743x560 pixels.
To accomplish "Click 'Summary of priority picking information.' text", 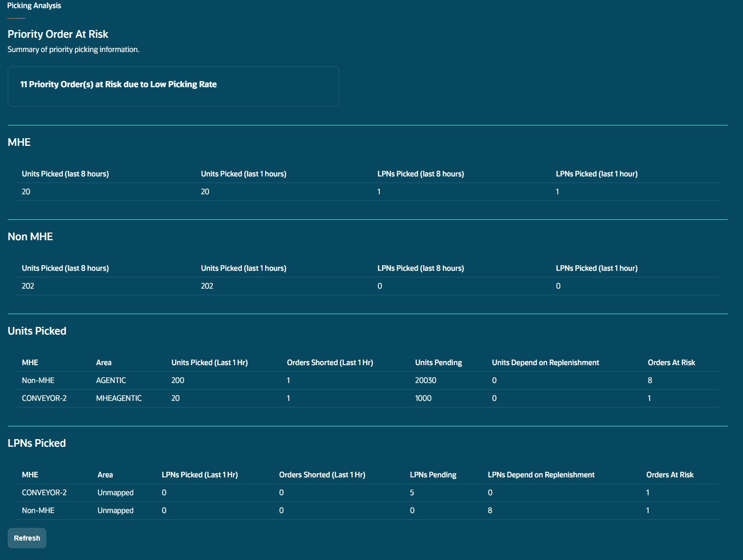I will coord(73,49).
